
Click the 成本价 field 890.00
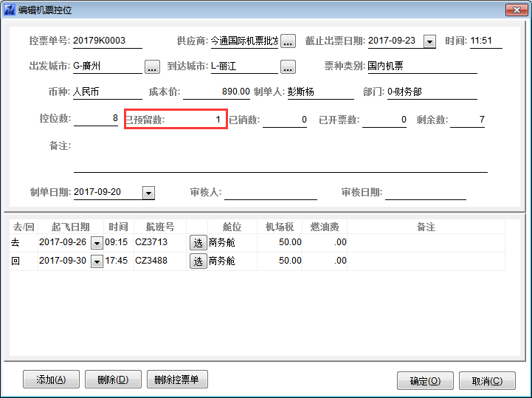[216, 92]
